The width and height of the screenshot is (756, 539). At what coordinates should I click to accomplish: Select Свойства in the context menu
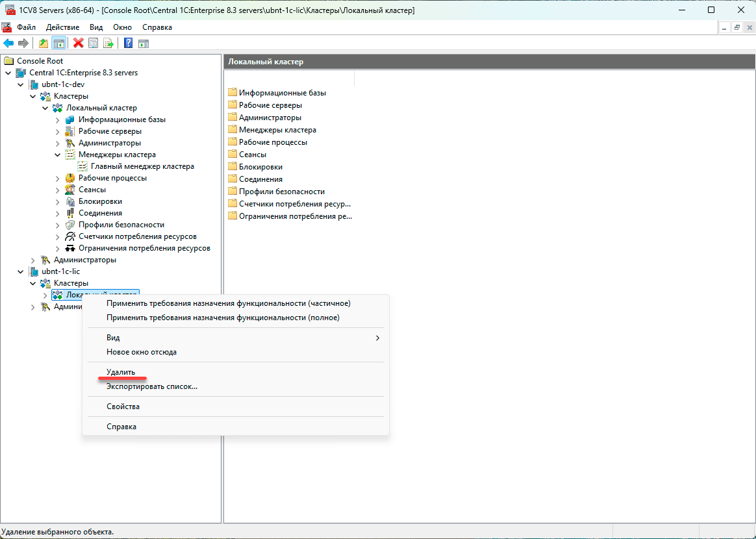click(236, 407)
